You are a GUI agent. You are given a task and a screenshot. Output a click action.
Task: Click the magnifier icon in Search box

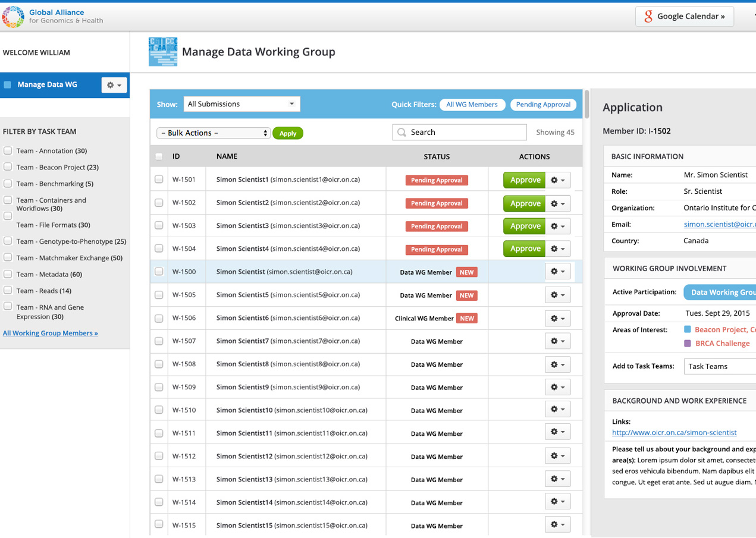coord(402,133)
